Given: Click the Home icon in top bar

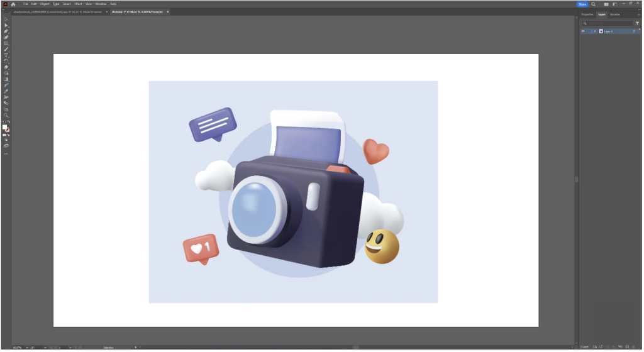Looking at the screenshot, I should click(13, 4).
